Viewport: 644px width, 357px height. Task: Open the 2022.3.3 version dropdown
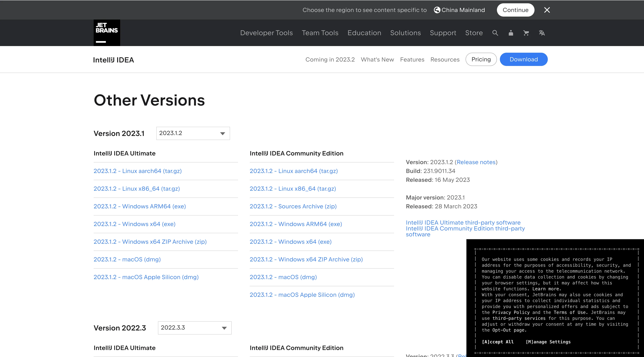(194, 328)
